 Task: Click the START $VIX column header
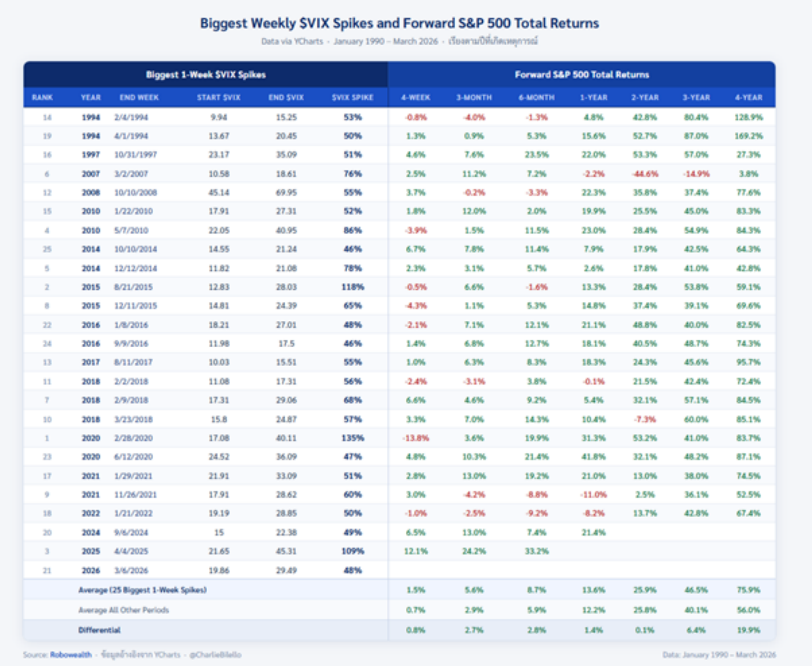(219, 98)
